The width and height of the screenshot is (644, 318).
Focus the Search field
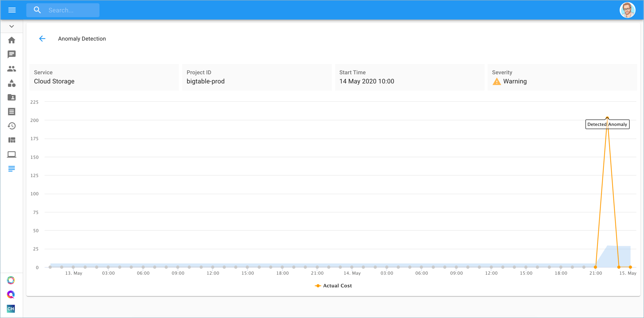tap(63, 10)
